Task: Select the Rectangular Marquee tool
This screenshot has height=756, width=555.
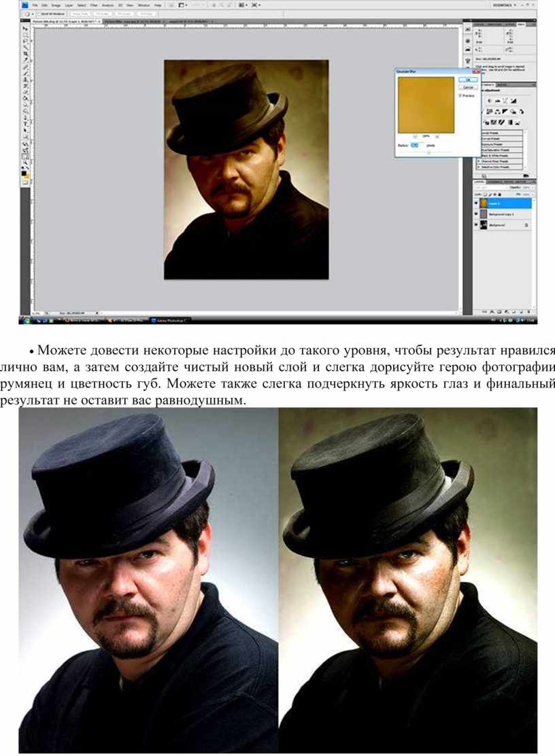Action: (26, 35)
